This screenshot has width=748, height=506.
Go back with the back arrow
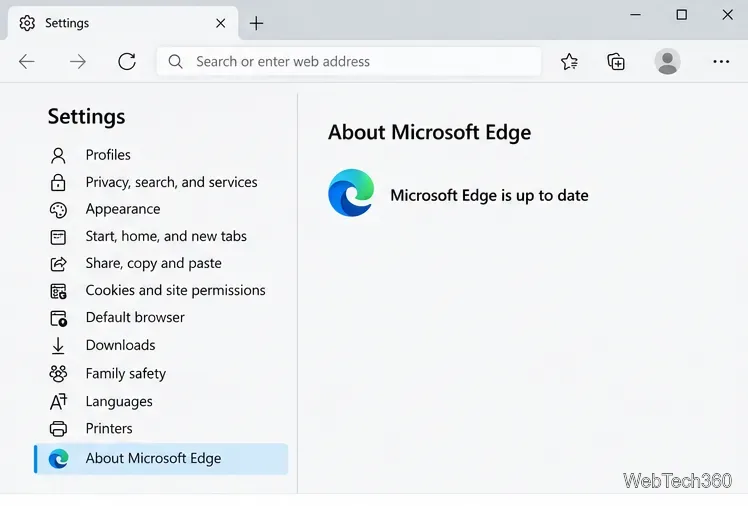(27, 62)
